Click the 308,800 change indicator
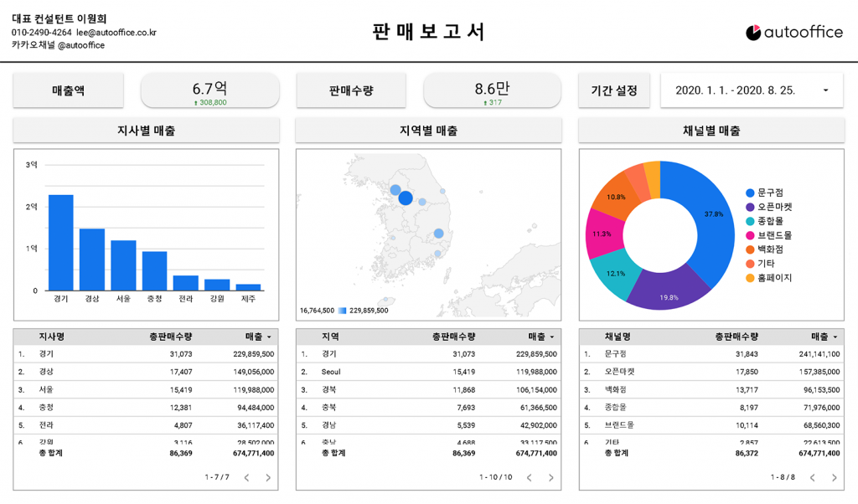858x504 pixels. (210, 102)
